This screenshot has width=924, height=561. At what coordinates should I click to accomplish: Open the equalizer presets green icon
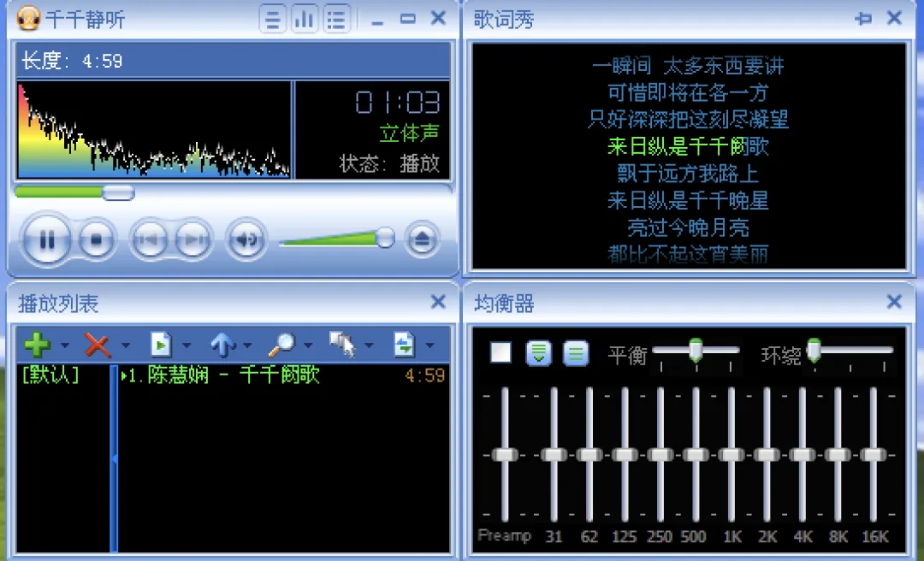click(x=539, y=353)
